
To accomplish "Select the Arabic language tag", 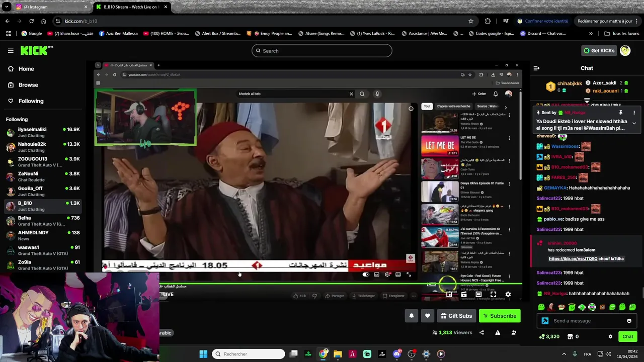I will tap(166, 333).
